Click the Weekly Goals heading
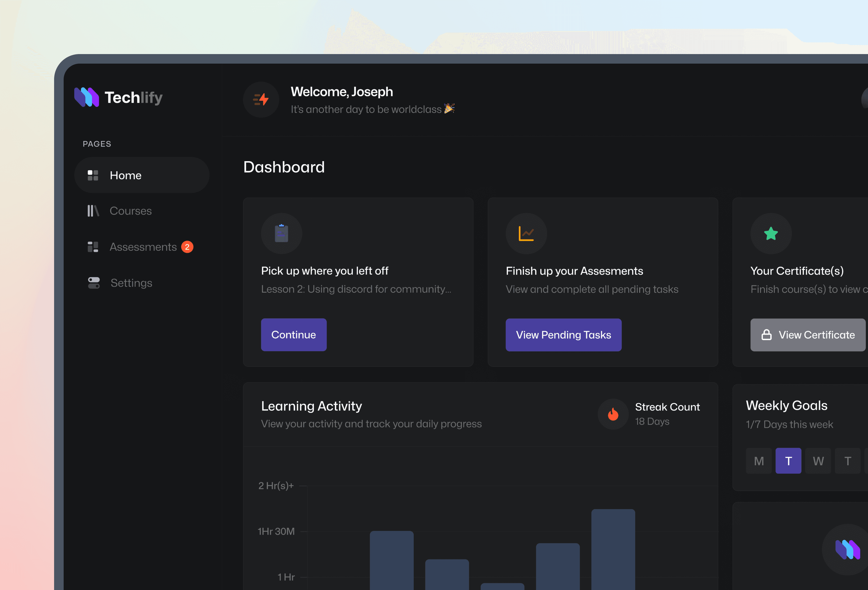Viewport: 868px width, 590px height. coord(787,406)
